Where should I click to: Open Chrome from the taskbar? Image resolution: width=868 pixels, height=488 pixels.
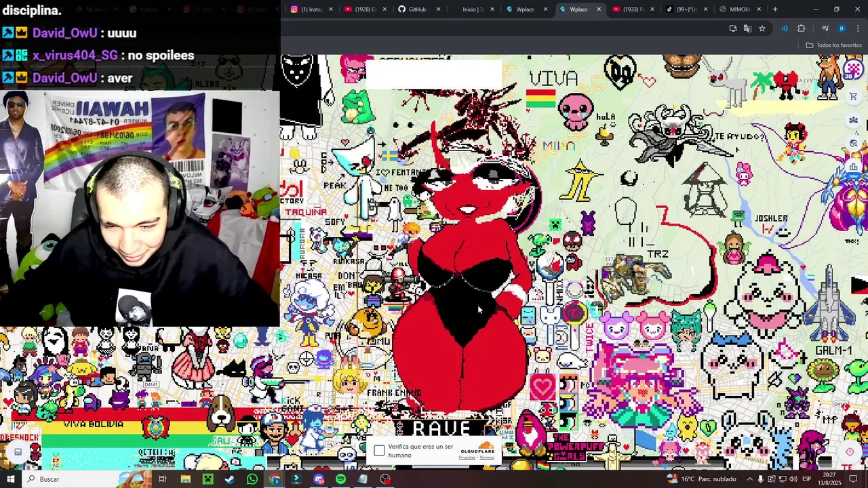point(275,479)
